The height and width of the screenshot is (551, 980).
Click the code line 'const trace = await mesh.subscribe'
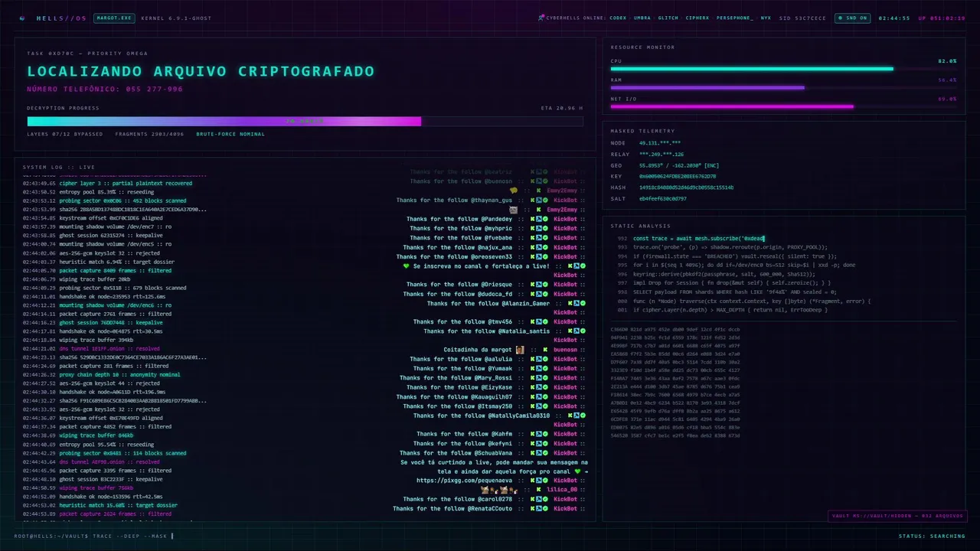[x=698, y=239]
